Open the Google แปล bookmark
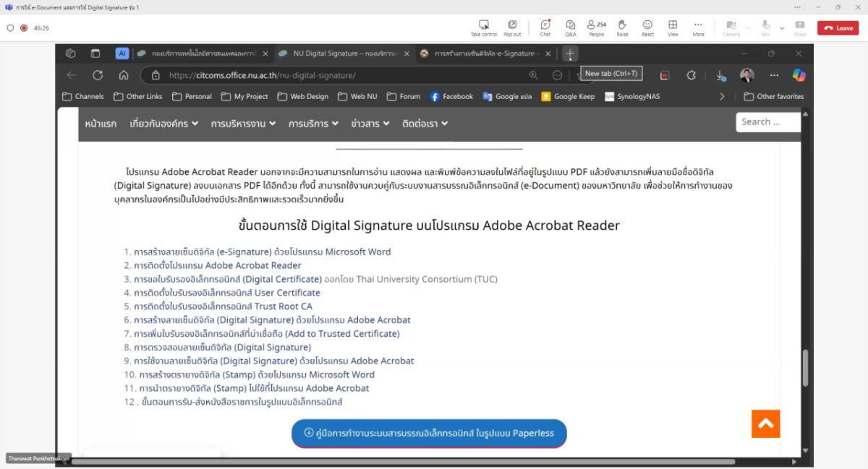 click(x=507, y=96)
